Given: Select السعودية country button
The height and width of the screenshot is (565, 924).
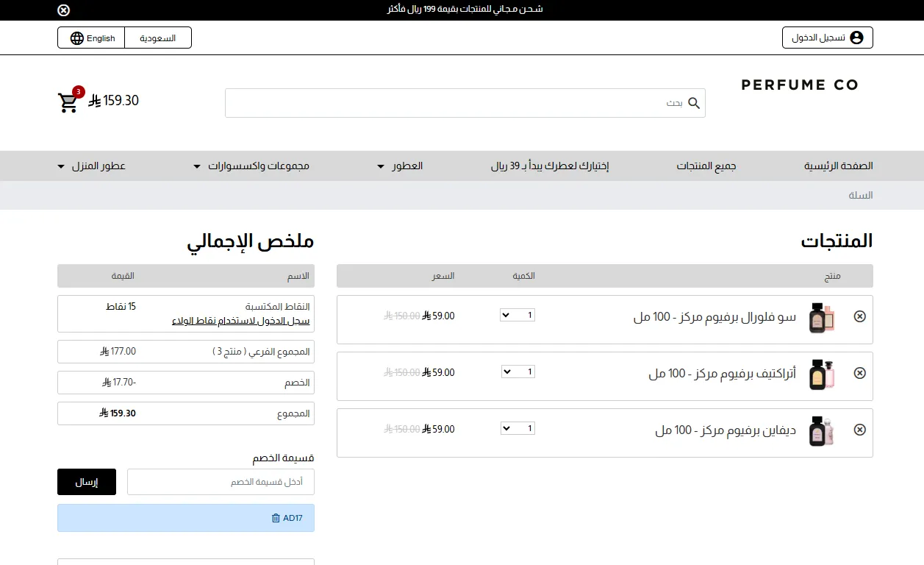Looking at the screenshot, I should tap(158, 38).
